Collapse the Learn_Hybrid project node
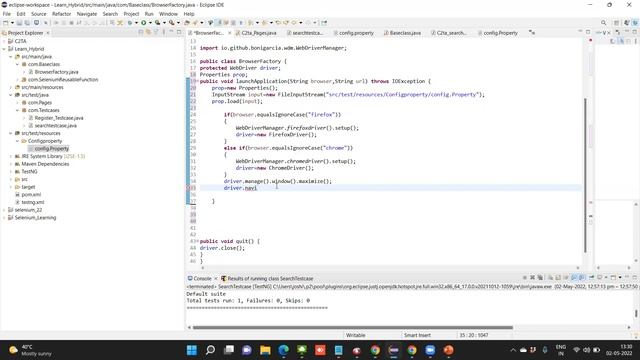 click(x=4, y=49)
